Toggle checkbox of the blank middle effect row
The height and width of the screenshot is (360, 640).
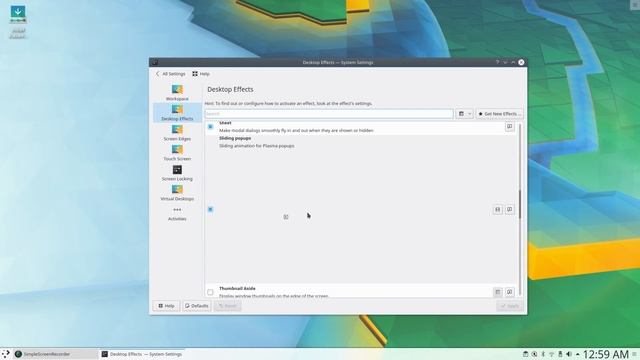pos(210,209)
